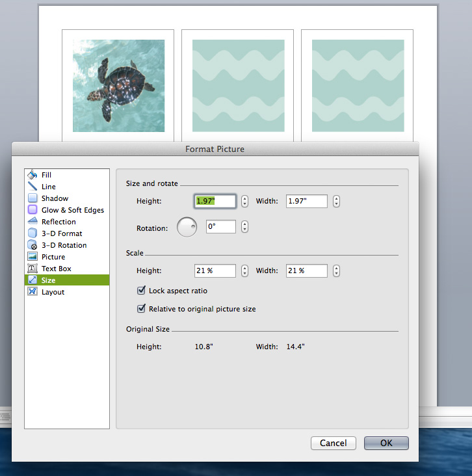Image resolution: width=472 pixels, height=476 pixels.
Task: Select the sea turtle picture in document
Action: (119, 86)
